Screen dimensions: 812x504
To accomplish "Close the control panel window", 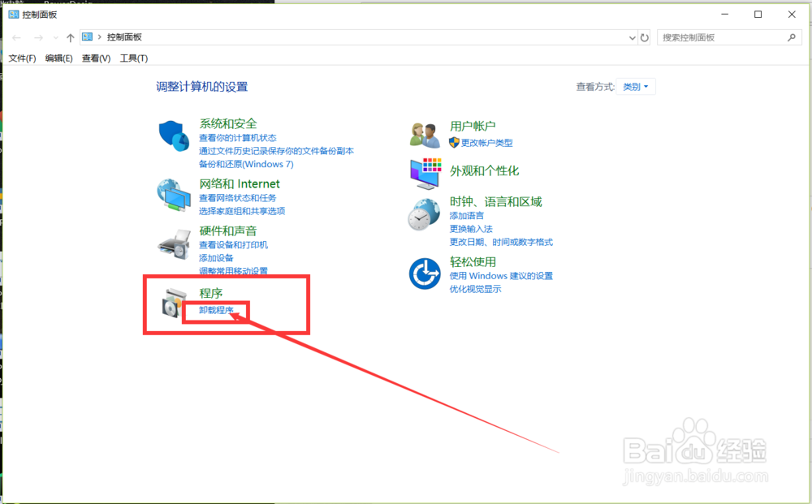I will click(x=792, y=15).
